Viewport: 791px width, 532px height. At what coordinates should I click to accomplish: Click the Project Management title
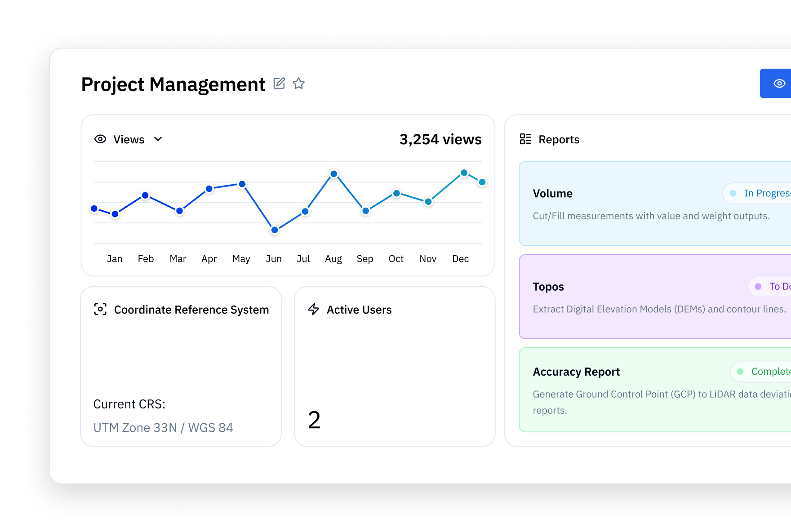[173, 84]
